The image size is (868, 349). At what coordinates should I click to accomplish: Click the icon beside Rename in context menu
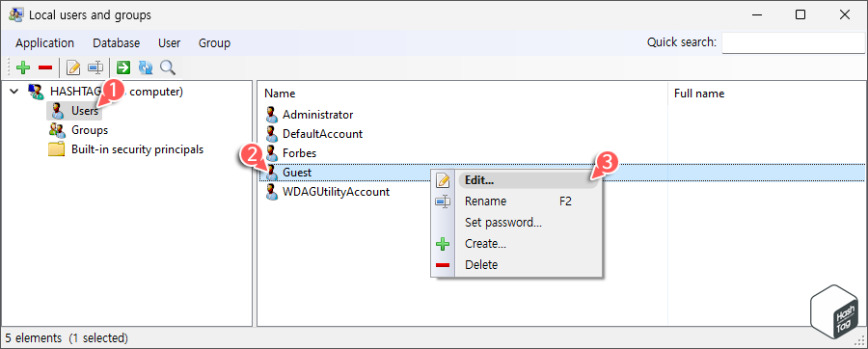[x=443, y=201]
